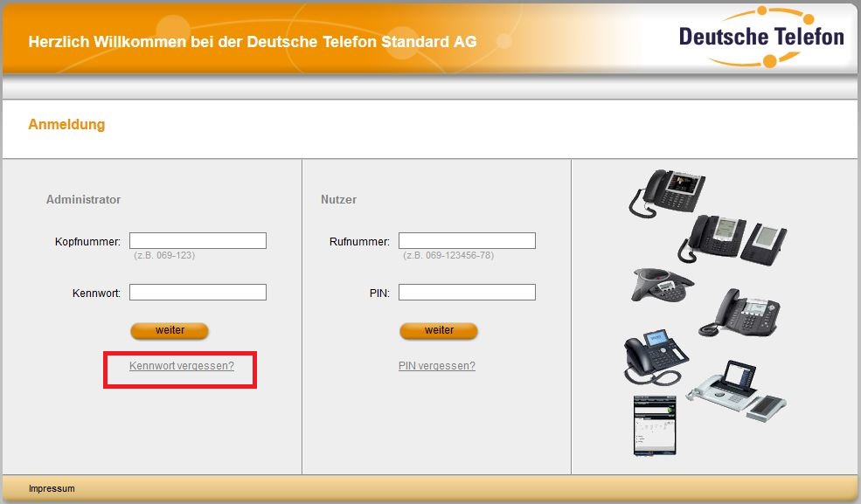
Task: Click the Anmeldung heading
Action: click(66, 125)
